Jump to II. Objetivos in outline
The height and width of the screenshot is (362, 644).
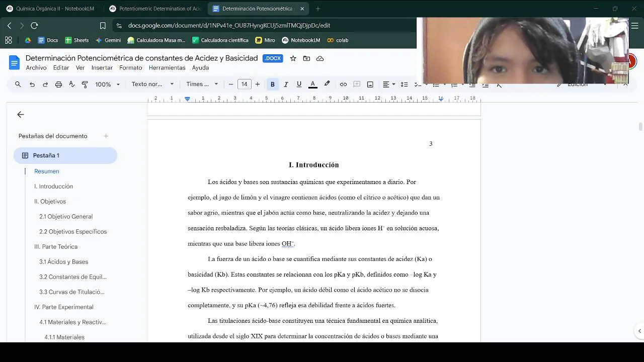50,202
